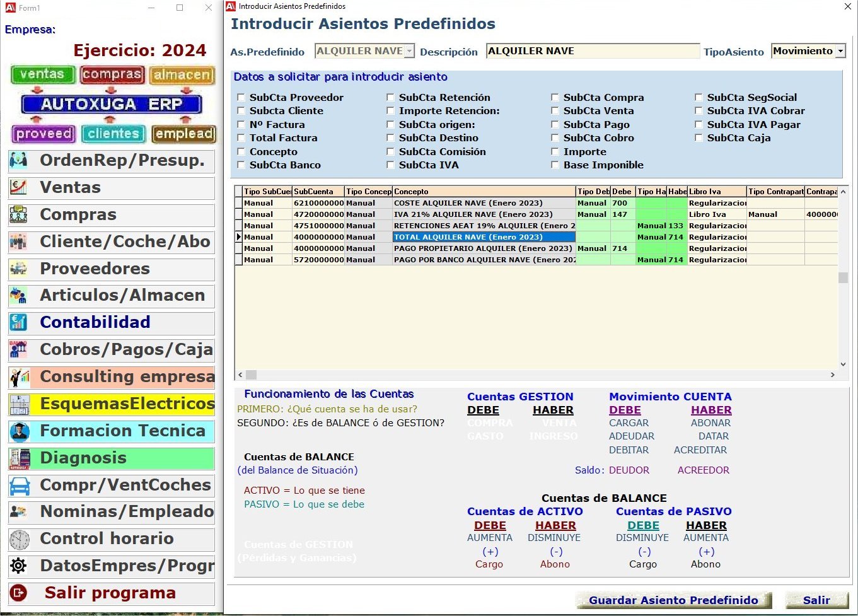Screen dimensions: 858x616
Task: Click the Consulting empresa icon
Action: [x=19, y=377]
